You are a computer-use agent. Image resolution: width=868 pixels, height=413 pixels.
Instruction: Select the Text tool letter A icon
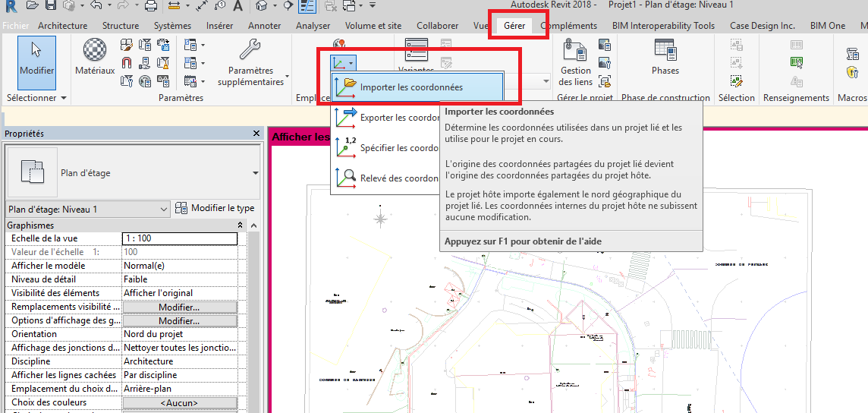click(x=237, y=6)
